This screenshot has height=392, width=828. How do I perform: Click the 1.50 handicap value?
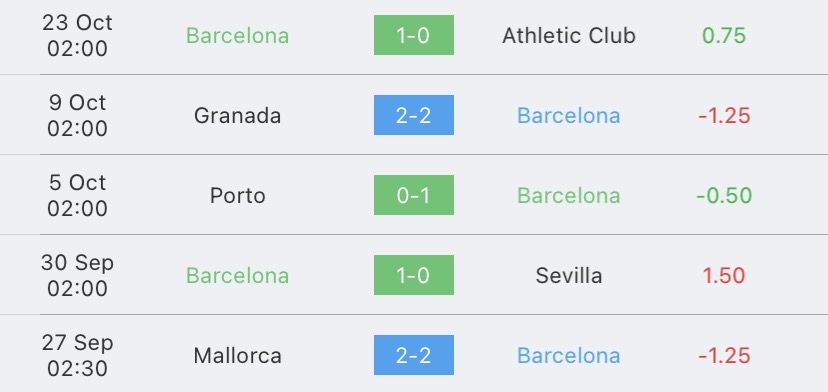724,275
